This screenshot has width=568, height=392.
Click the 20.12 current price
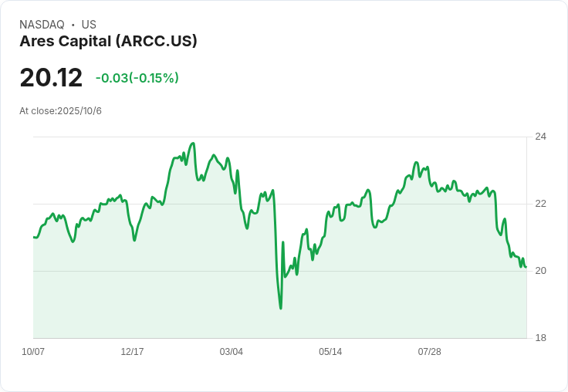pyautogui.click(x=51, y=77)
